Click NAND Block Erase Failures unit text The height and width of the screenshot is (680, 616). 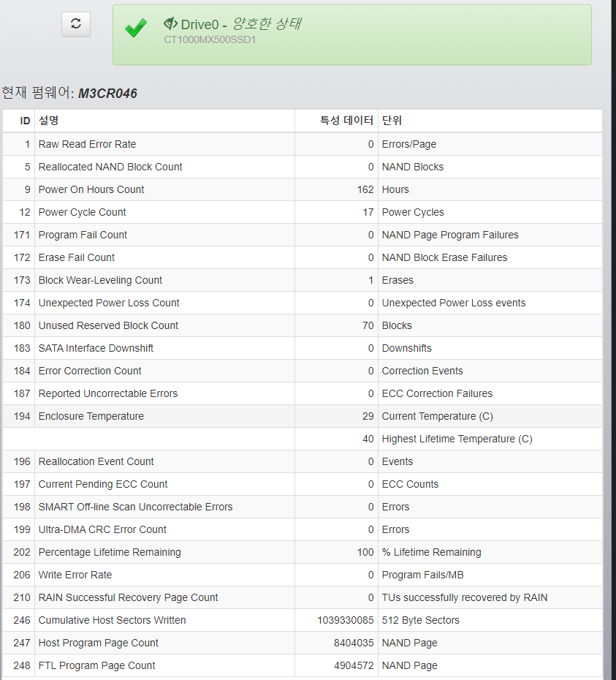(444, 257)
